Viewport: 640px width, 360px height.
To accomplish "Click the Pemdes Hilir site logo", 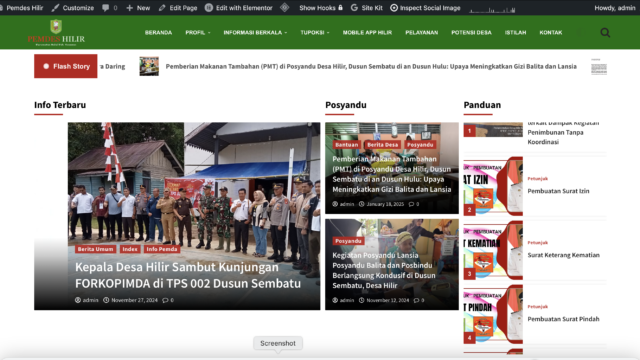I will click(x=56, y=32).
